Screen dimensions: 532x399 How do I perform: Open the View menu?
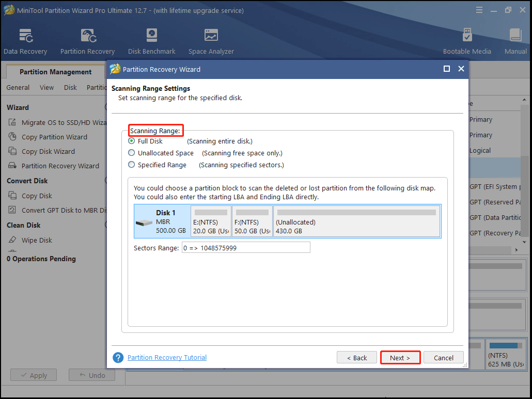pyautogui.click(x=46, y=87)
